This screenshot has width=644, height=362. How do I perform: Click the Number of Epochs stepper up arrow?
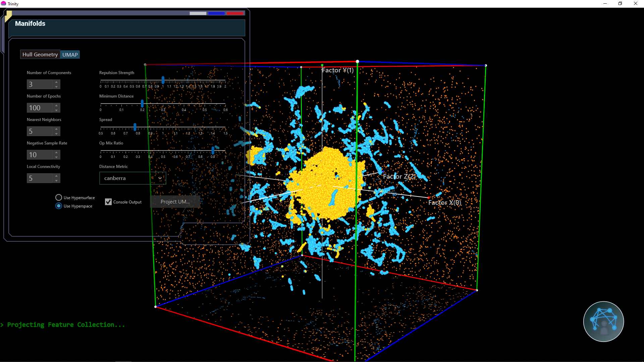point(56,105)
